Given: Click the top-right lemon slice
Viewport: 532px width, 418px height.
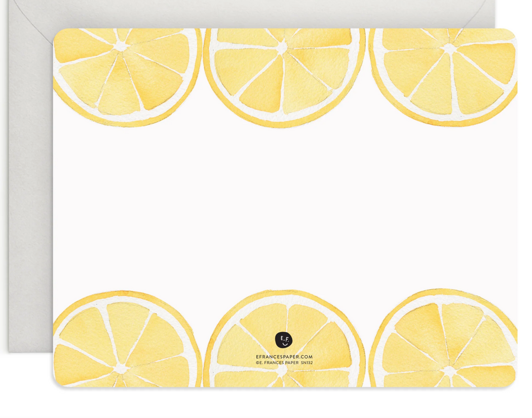Looking at the screenshot, I should coord(446,76).
